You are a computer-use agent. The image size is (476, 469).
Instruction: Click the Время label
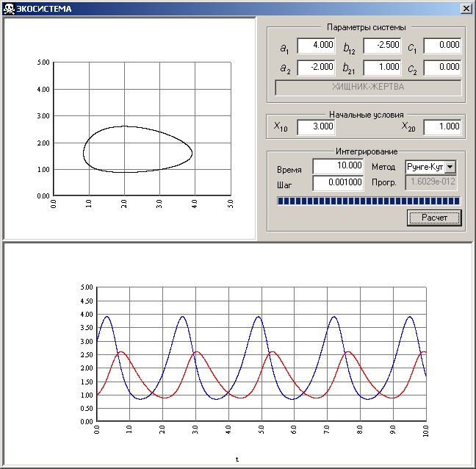click(289, 170)
